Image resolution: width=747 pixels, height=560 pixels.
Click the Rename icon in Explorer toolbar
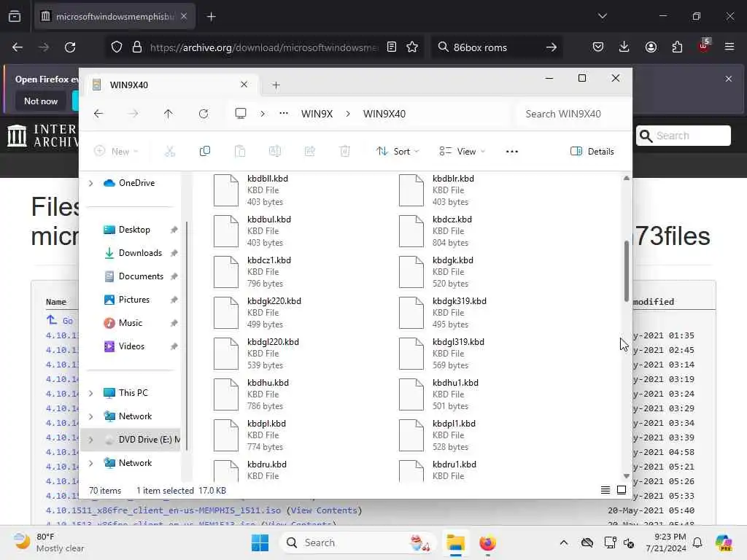pos(275,152)
